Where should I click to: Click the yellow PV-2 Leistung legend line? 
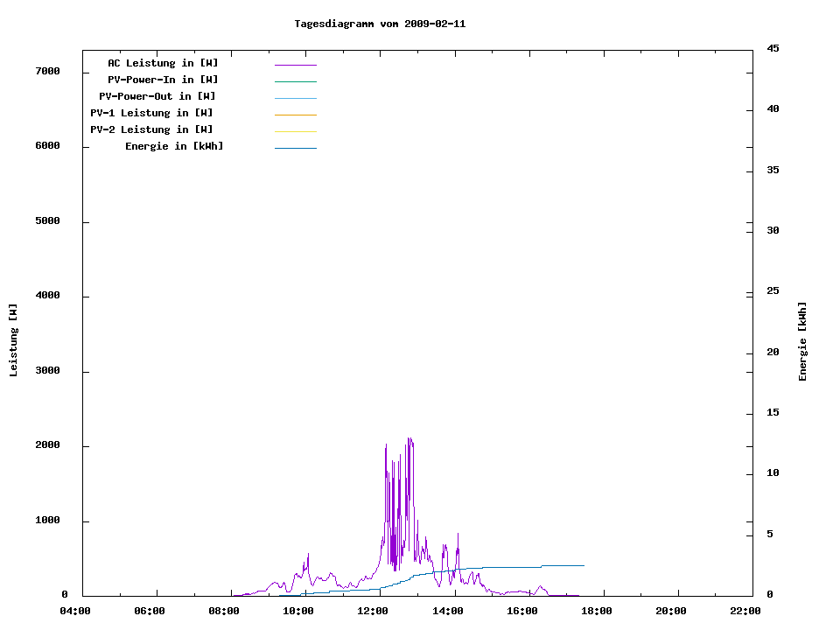point(295,131)
